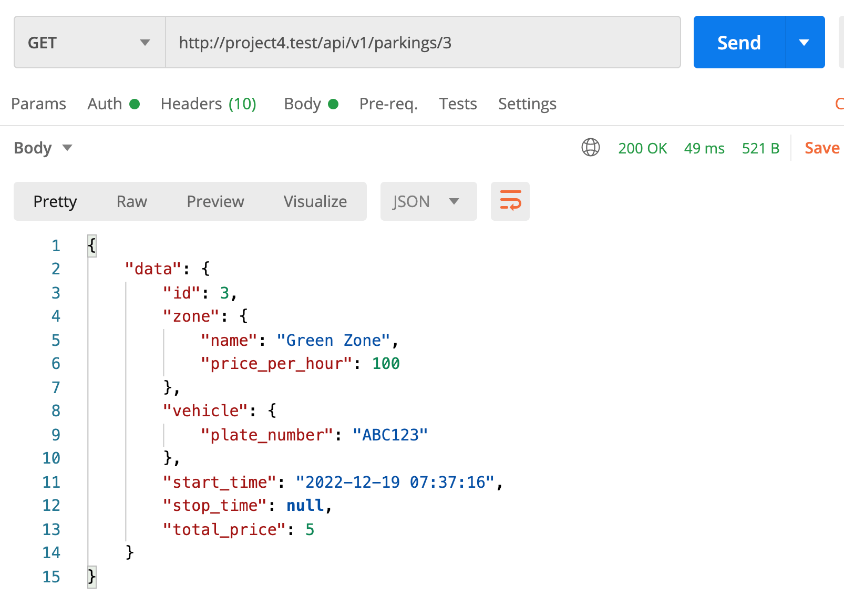Open the JSON format dropdown
The height and width of the screenshot is (616, 844).
(x=428, y=201)
